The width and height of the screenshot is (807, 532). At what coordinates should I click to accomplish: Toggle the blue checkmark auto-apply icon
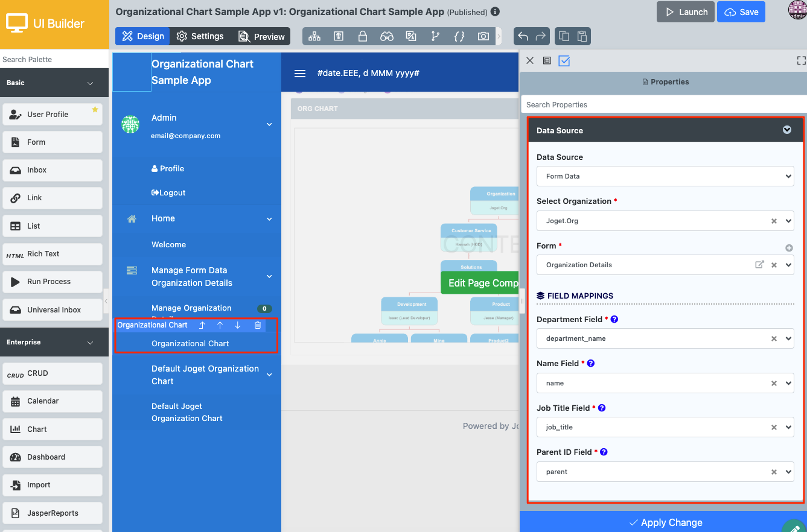point(564,61)
